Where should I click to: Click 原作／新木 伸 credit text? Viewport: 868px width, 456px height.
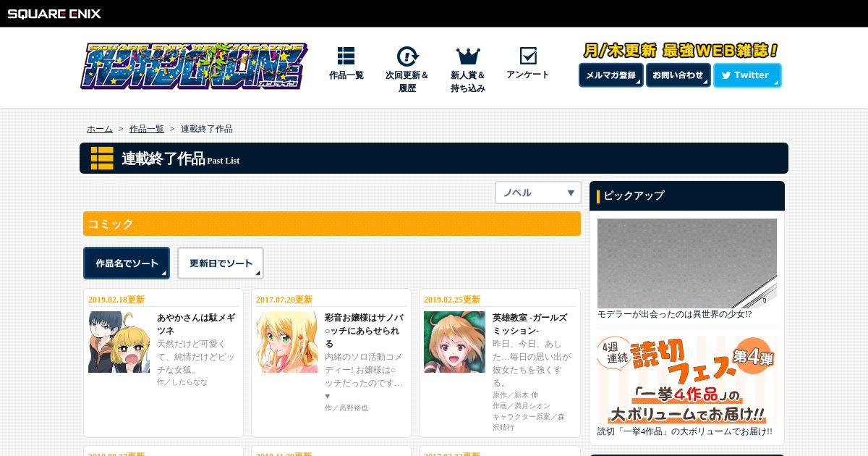[x=516, y=395]
